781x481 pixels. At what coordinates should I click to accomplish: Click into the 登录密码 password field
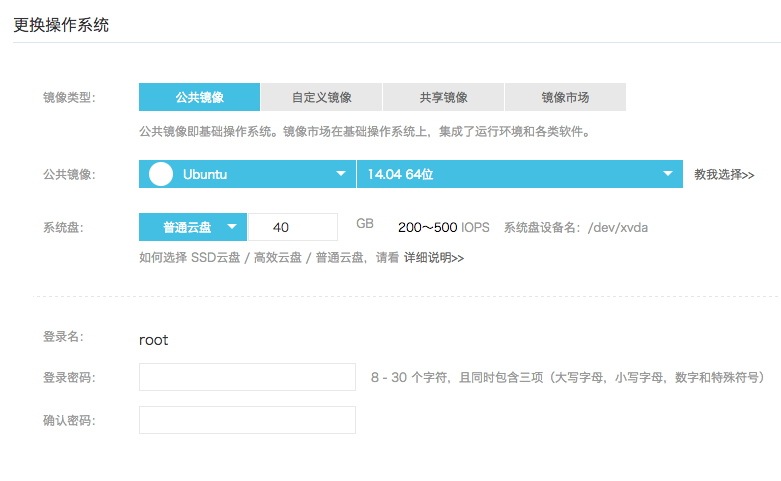pos(247,377)
